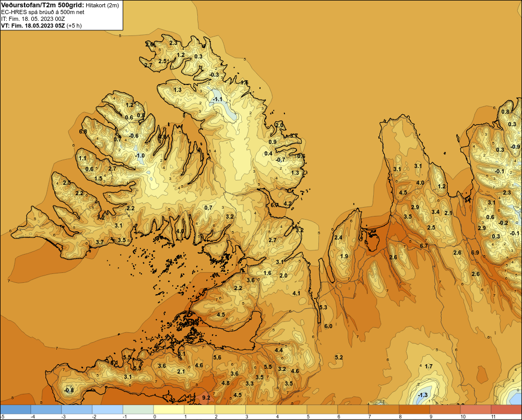The image size is (522, 420).
Task: Click the 1.3 value on the northern peninsula
Action: point(177,90)
